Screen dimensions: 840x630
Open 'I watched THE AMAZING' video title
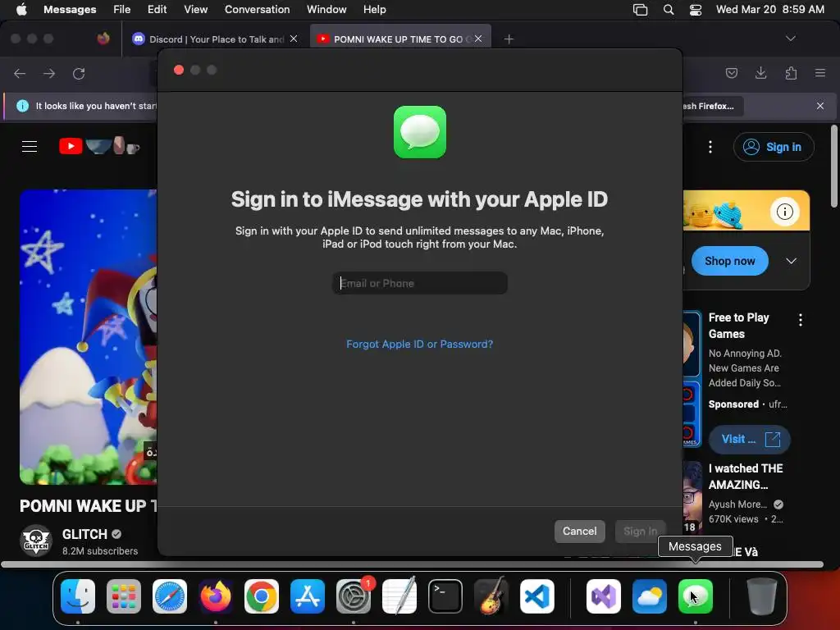(746, 477)
